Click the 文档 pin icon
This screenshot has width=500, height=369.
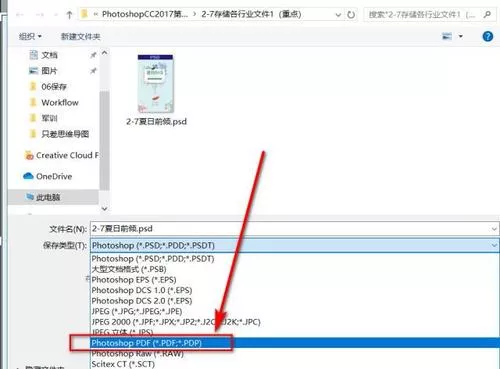point(93,55)
